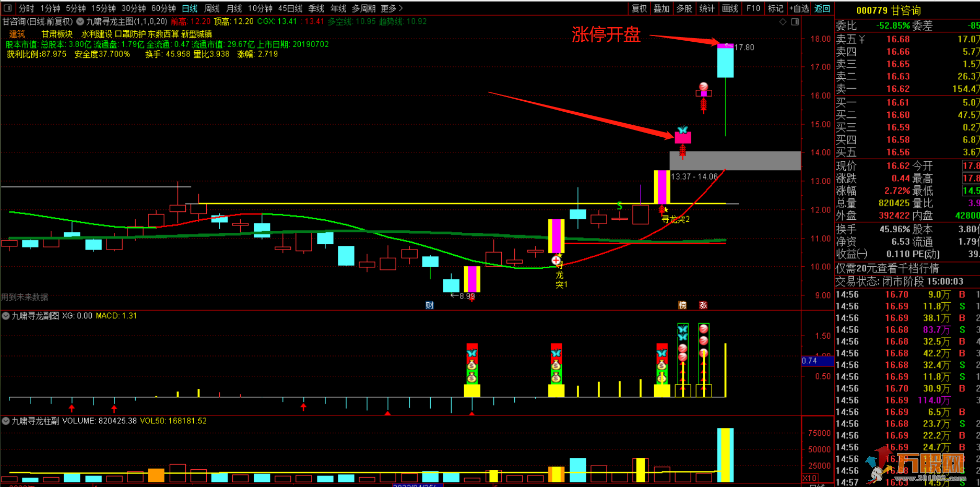Toggle the side panel icon beside the diamond
Viewport: 980px width, 487px height.
click(795, 22)
